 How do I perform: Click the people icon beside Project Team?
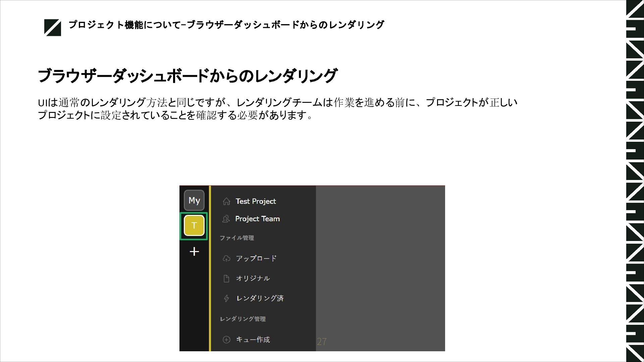click(x=226, y=219)
